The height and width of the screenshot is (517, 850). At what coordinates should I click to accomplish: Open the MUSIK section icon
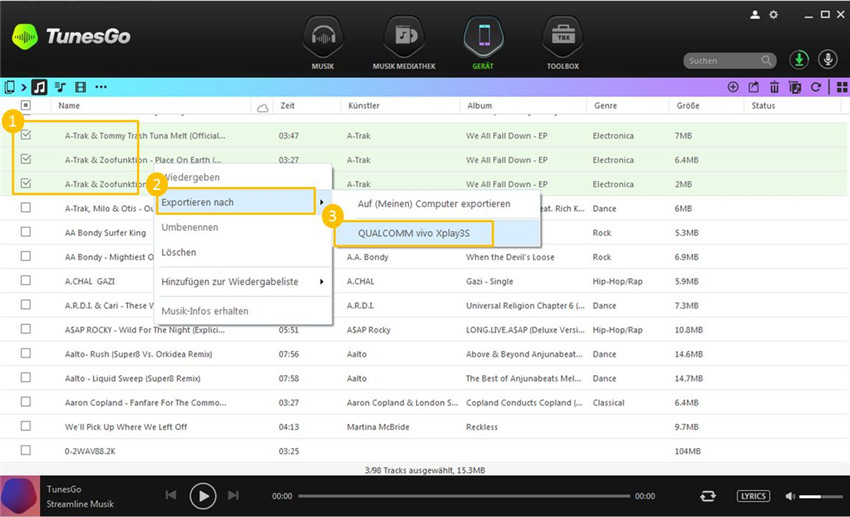[x=323, y=37]
